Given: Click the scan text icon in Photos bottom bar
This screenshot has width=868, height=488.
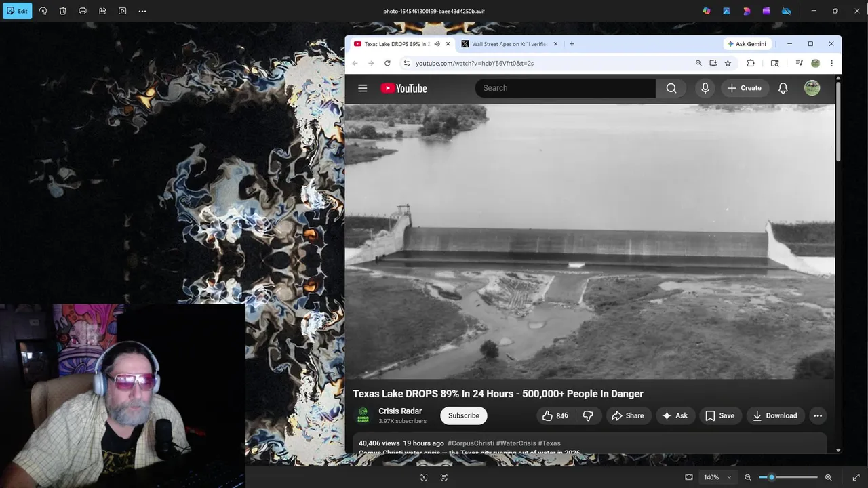Looking at the screenshot, I should tap(444, 477).
